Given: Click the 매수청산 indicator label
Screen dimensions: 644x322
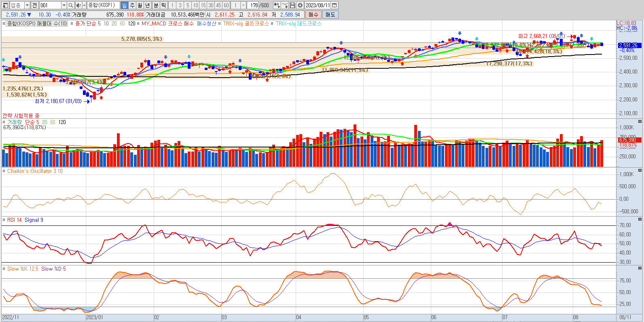Looking at the screenshot, I should [207, 24].
